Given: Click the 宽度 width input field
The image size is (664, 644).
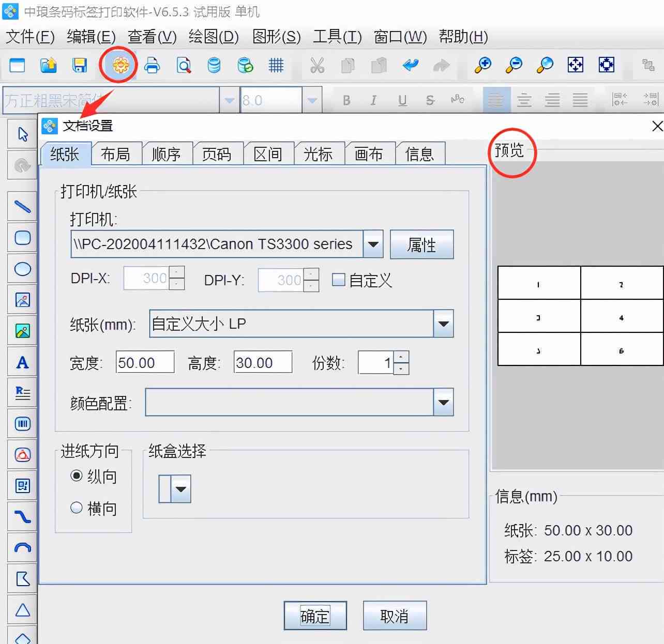Looking at the screenshot, I should point(145,362).
